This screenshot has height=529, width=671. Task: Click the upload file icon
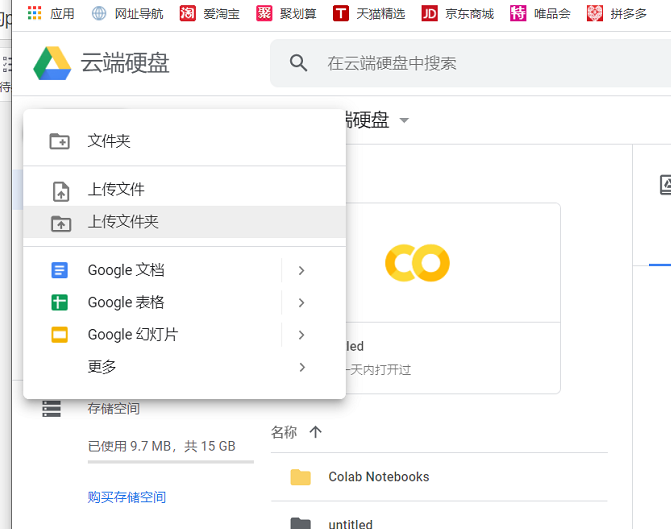(x=61, y=191)
